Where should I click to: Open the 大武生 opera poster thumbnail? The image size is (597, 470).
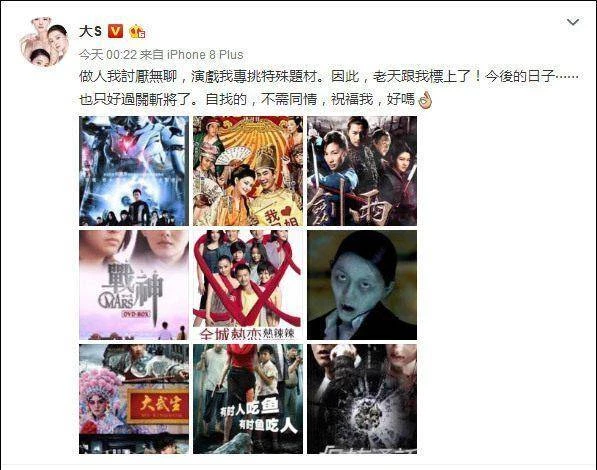coord(134,399)
